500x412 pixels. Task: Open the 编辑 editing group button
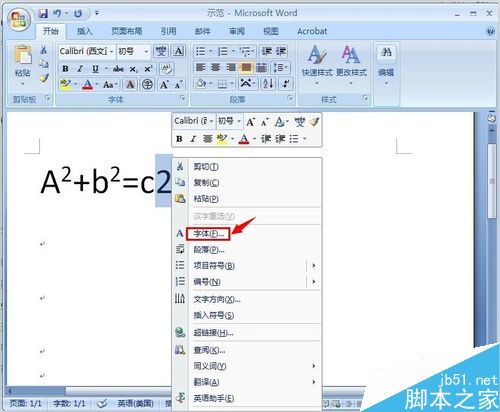click(386, 65)
